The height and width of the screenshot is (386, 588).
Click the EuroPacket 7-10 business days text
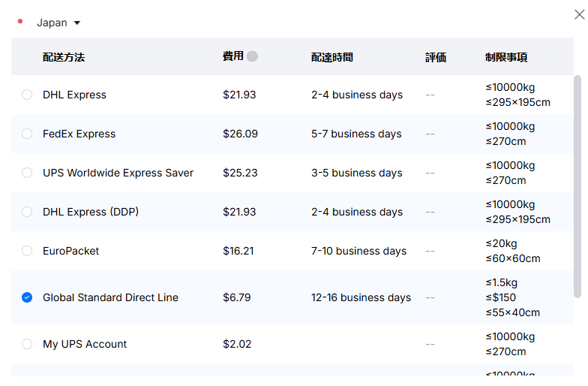358,251
